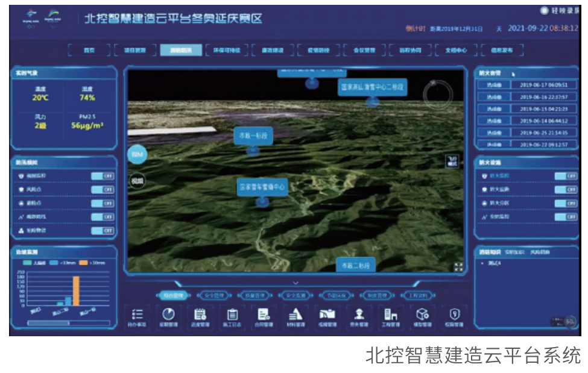Image resolution: width=588 pixels, height=373 pixels.
Task: Open the 待办事项 checklist icon
Action: (x=137, y=314)
